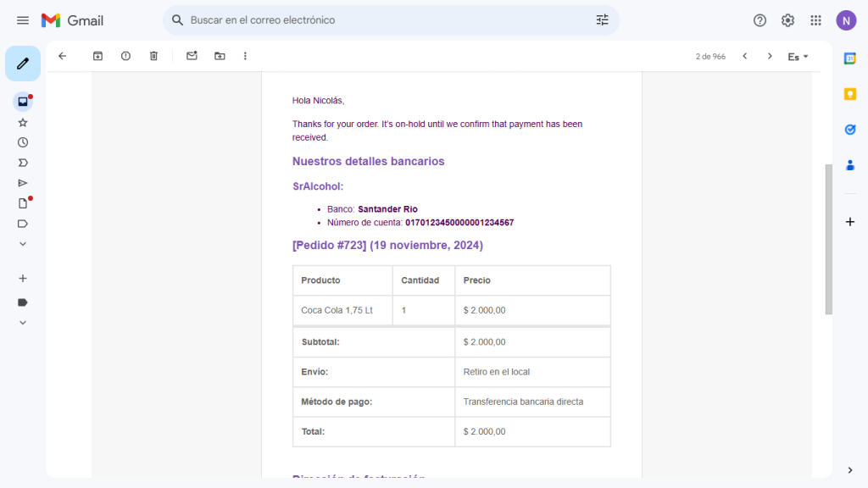Open Google Tasks side panel
This screenshot has height=488, width=868.
(x=849, y=130)
